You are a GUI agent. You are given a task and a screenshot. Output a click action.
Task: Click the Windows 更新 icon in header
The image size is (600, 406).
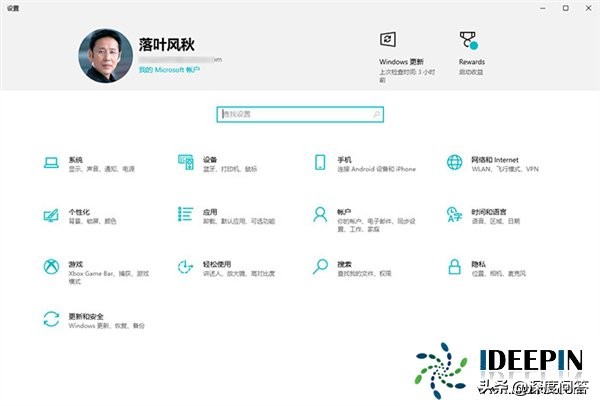388,39
